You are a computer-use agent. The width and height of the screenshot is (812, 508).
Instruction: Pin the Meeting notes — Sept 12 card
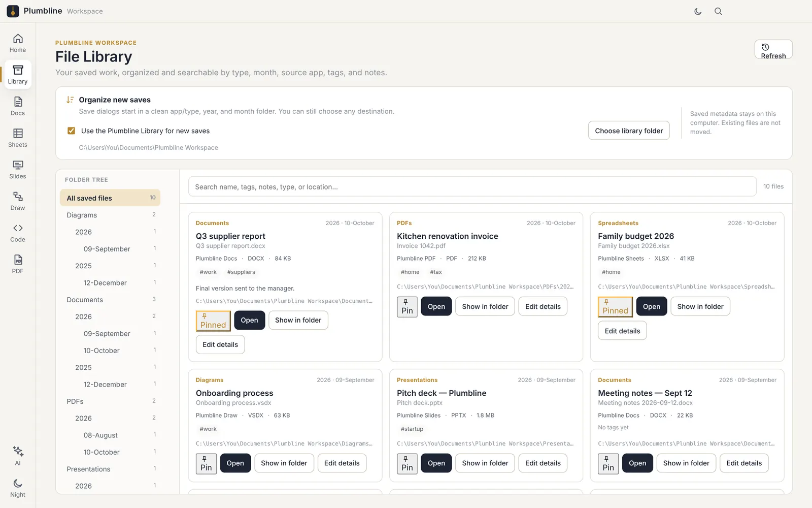[608, 463]
